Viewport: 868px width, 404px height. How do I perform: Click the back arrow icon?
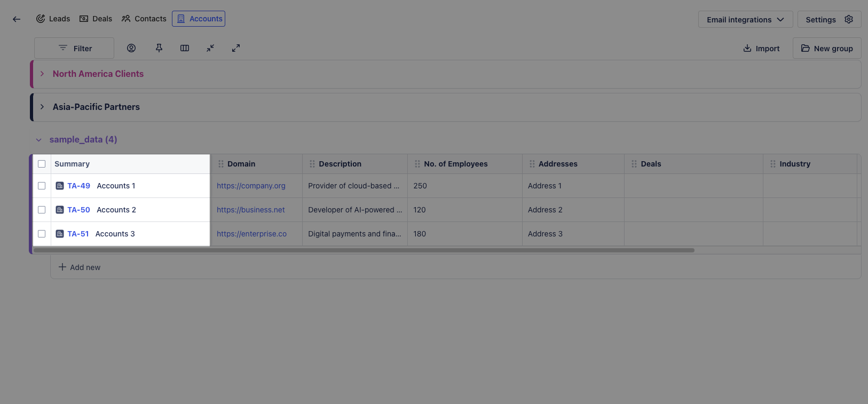[x=17, y=19]
